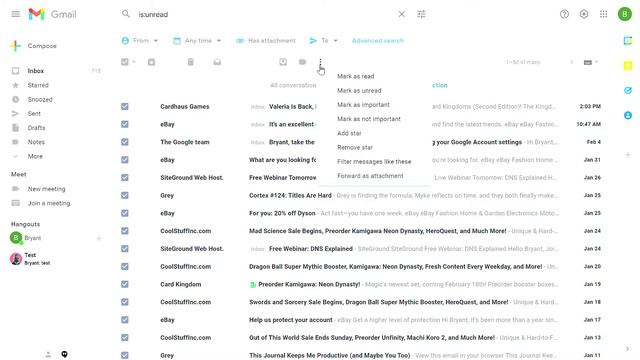Click the More three-dot toolbar button

(x=320, y=62)
